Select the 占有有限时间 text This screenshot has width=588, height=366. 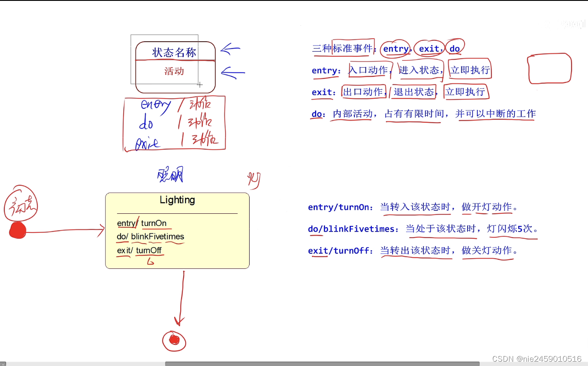pyautogui.click(x=414, y=114)
